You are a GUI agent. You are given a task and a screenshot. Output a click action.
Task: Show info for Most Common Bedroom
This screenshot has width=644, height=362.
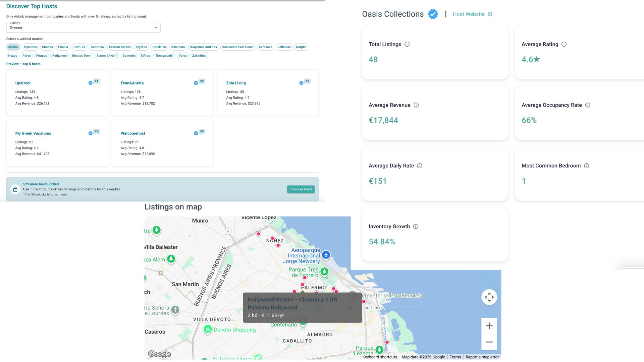click(x=586, y=166)
